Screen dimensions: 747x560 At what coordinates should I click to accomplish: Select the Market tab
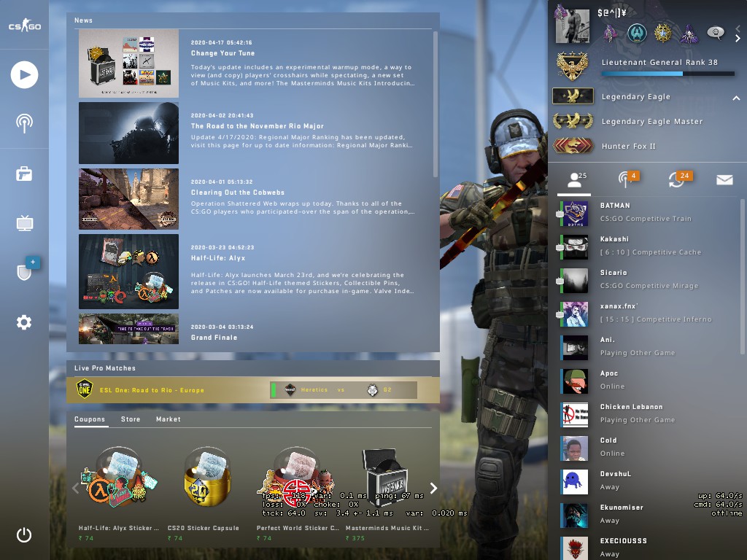(x=169, y=419)
